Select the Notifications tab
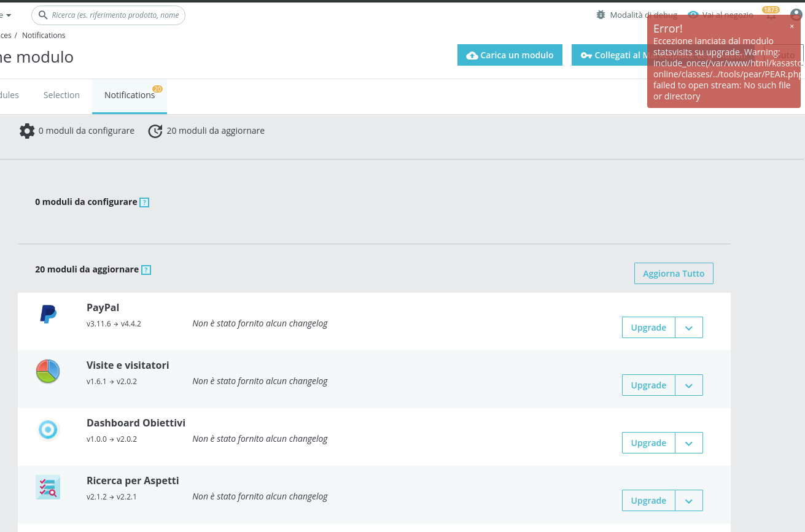 [130, 95]
